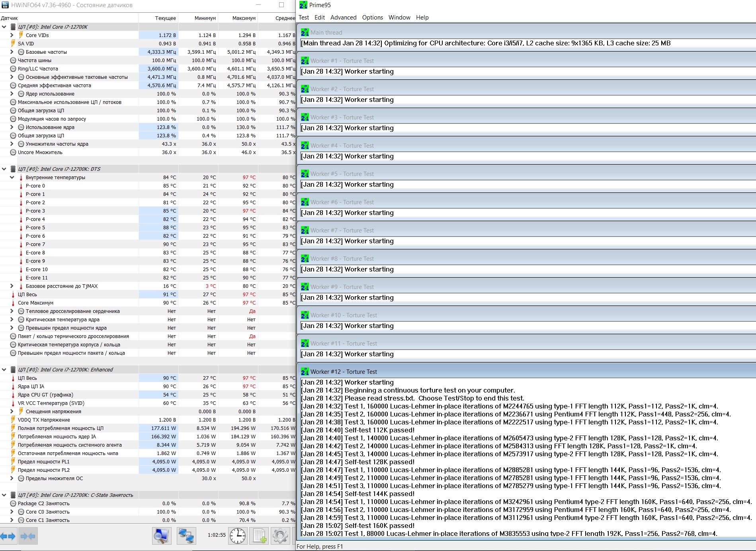The height and width of the screenshot is (551, 756).
Task: Open the Help menu in Prime95
Action: (422, 18)
